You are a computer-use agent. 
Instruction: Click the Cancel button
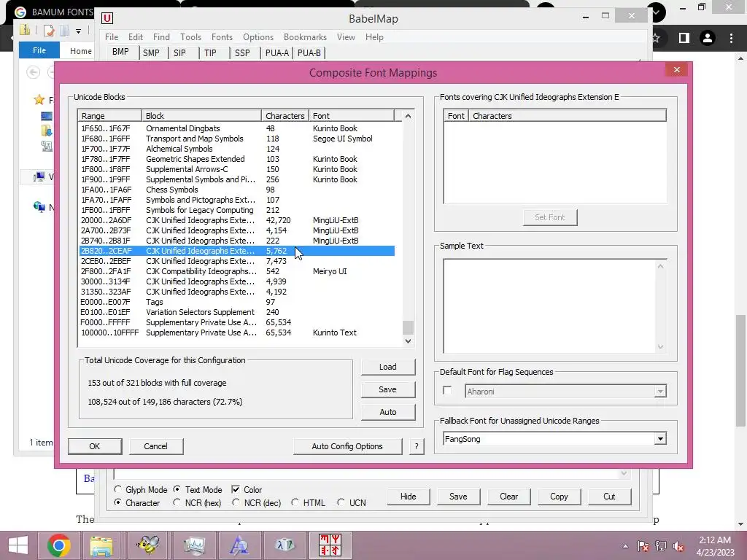pyautogui.click(x=156, y=446)
